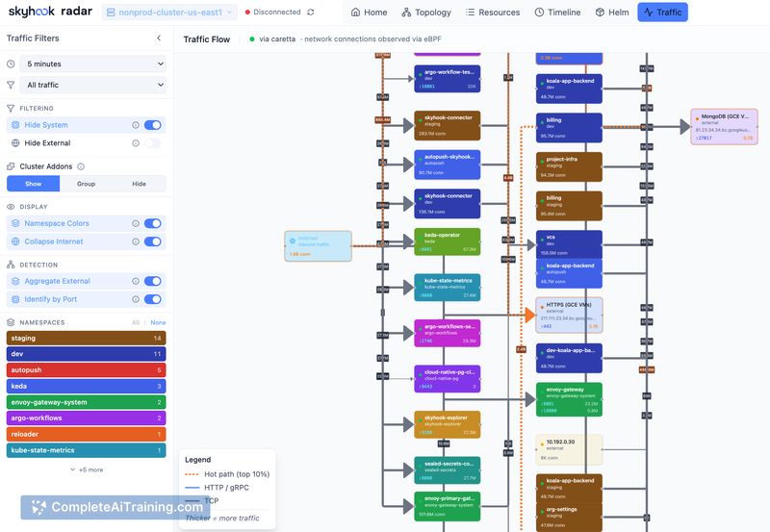
Task: Click the info icon beside Collapse Internet
Action: pyautogui.click(x=136, y=241)
